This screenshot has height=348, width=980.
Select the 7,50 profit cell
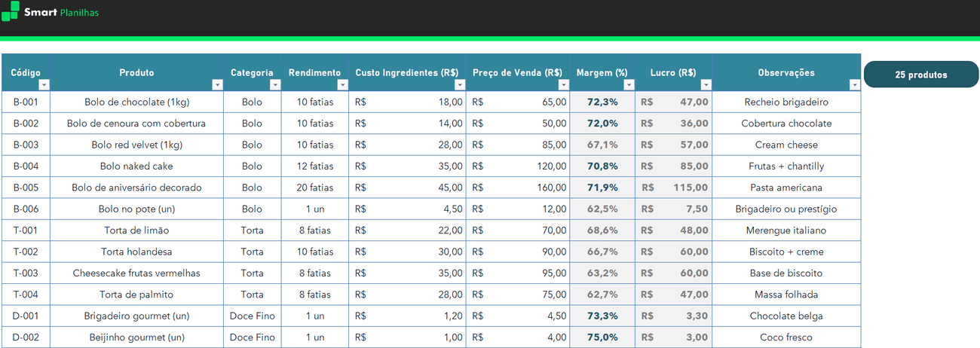(674, 209)
